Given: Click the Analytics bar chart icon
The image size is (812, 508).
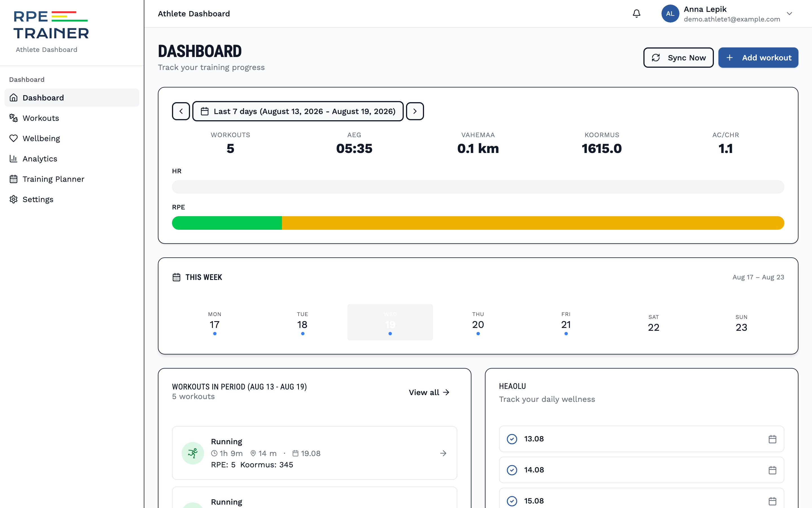Looking at the screenshot, I should [14, 159].
